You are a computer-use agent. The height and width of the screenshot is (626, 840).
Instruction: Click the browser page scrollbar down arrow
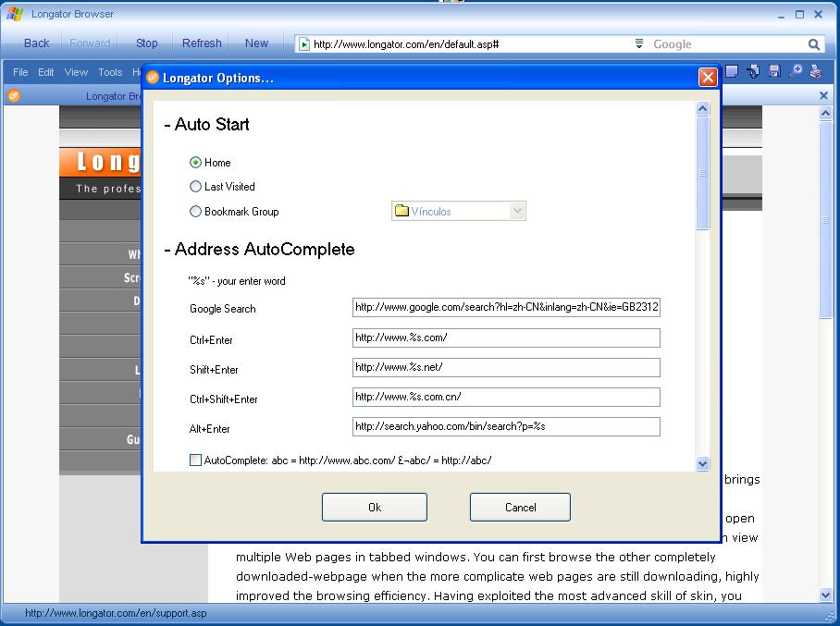[x=825, y=595]
